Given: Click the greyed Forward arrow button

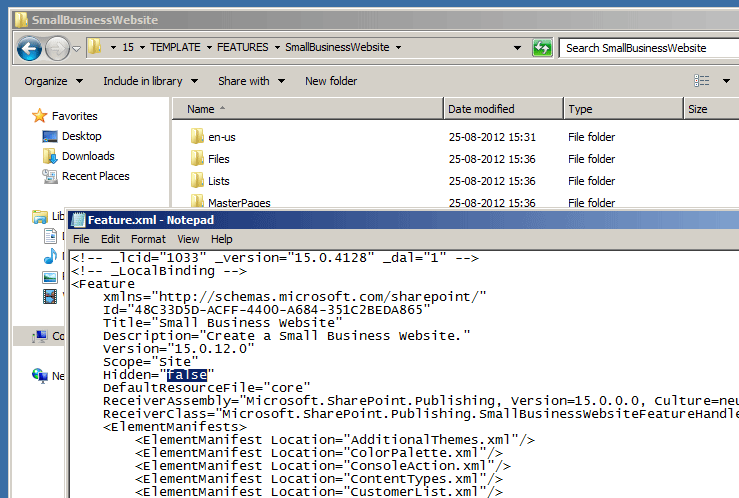Looking at the screenshot, I should [57, 48].
